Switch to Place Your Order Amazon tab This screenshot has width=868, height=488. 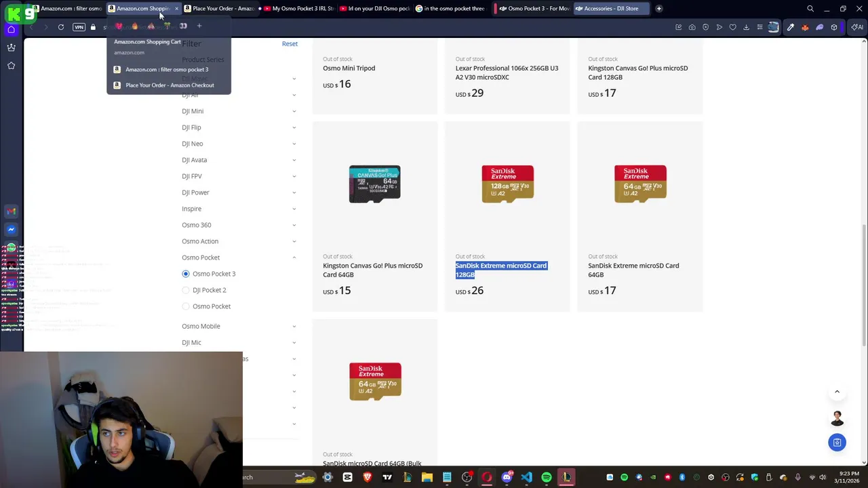220,9
